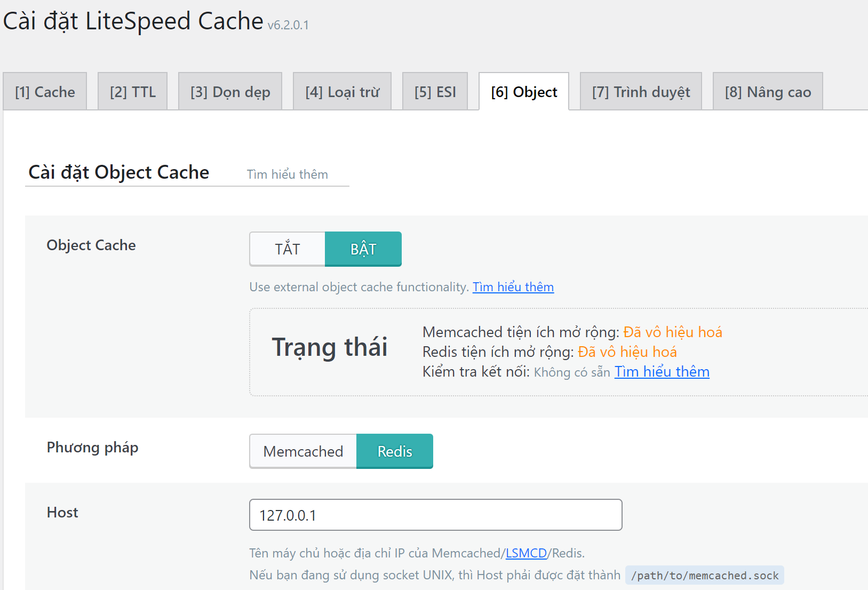This screenshot has width=868, height=590.
Task: Click the [6] Object tab
Action: [x=524, y=92]
